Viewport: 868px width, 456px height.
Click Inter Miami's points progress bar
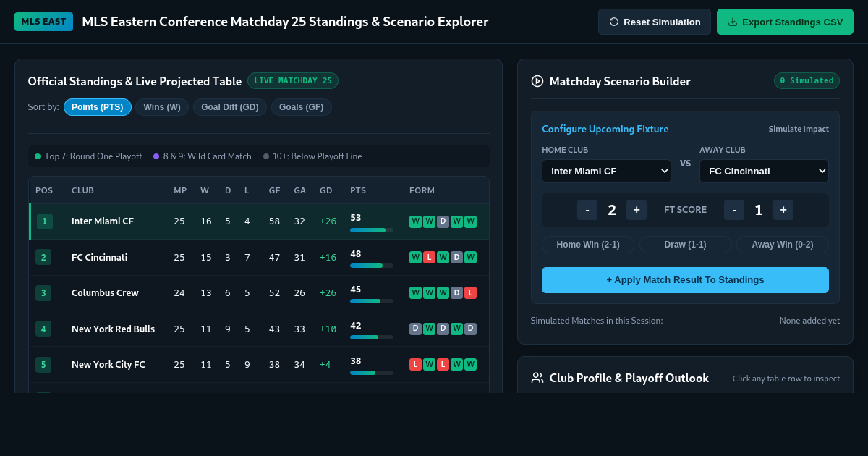pos(372,230)
